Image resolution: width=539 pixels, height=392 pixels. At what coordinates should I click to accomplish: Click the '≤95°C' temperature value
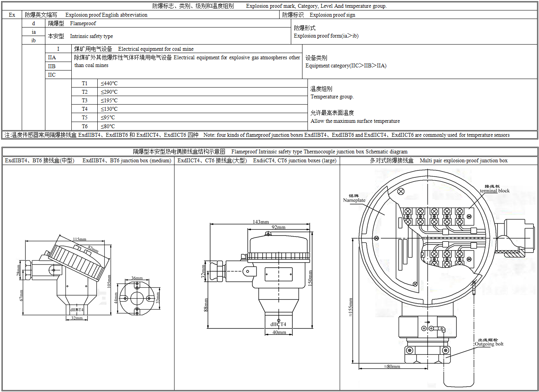108,117
